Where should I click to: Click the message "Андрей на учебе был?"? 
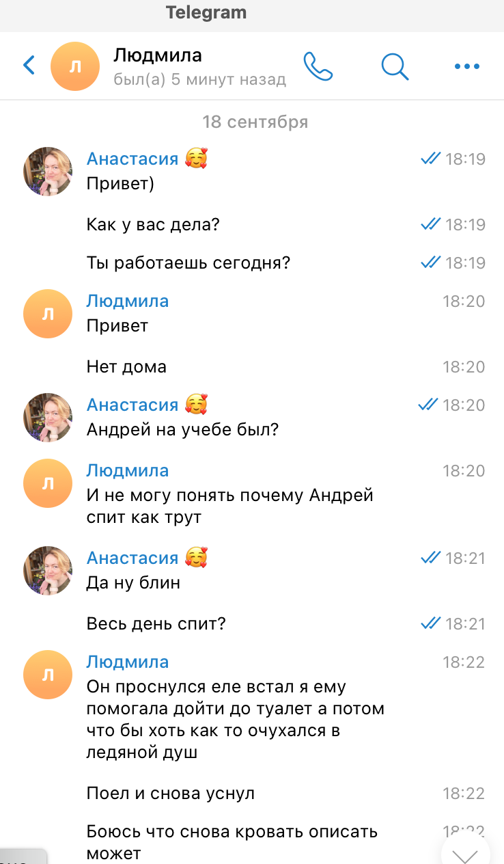click(184, 430)
